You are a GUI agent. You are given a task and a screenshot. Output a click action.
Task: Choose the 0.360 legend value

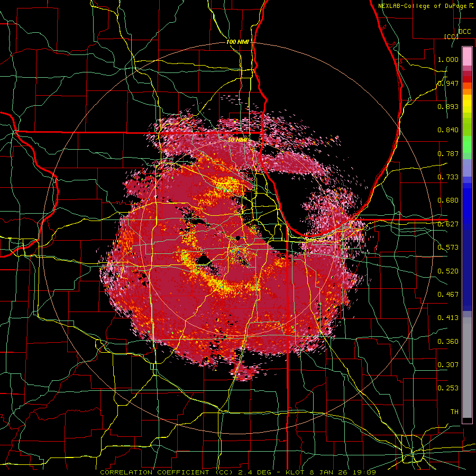(448, 342)
